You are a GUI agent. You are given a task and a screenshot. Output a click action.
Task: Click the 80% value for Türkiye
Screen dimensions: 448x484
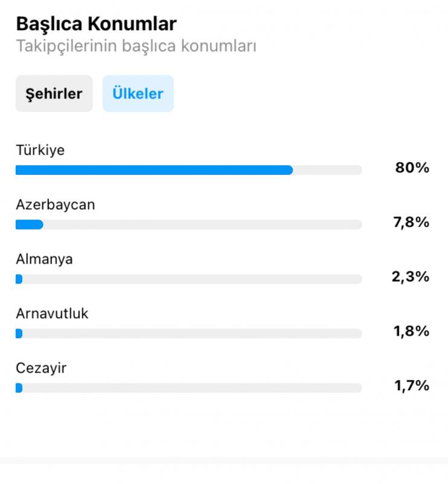point(412,168)
